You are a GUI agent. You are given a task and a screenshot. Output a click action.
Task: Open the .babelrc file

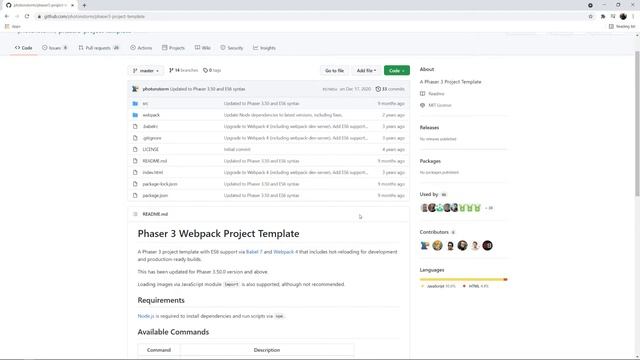tap(150, 127)
